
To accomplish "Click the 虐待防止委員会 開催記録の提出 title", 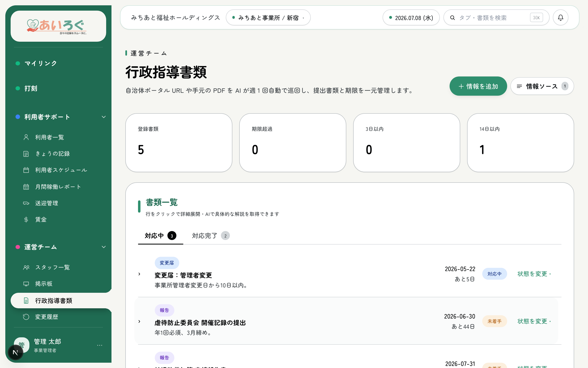I will coord(200,323).
